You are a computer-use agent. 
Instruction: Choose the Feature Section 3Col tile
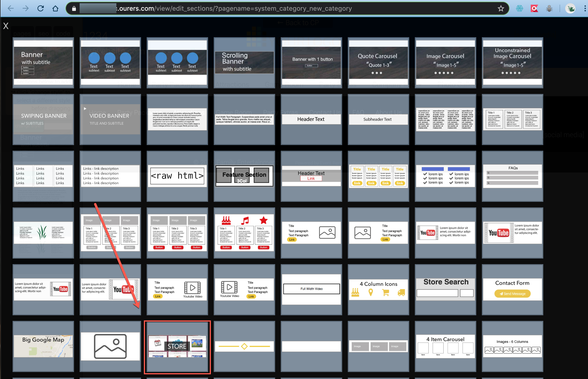[244, 176]
